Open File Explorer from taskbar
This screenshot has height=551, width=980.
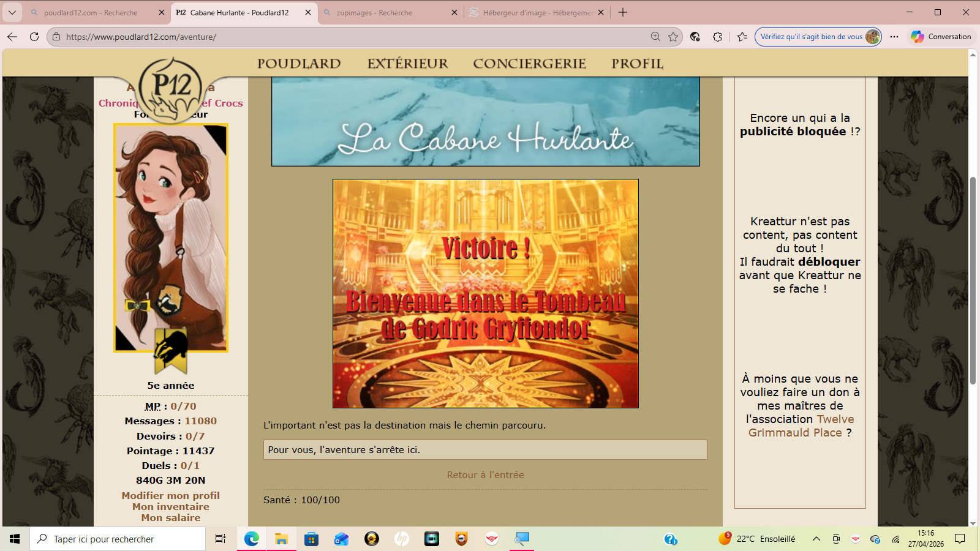pyautogui.click(x=282, y=539)
